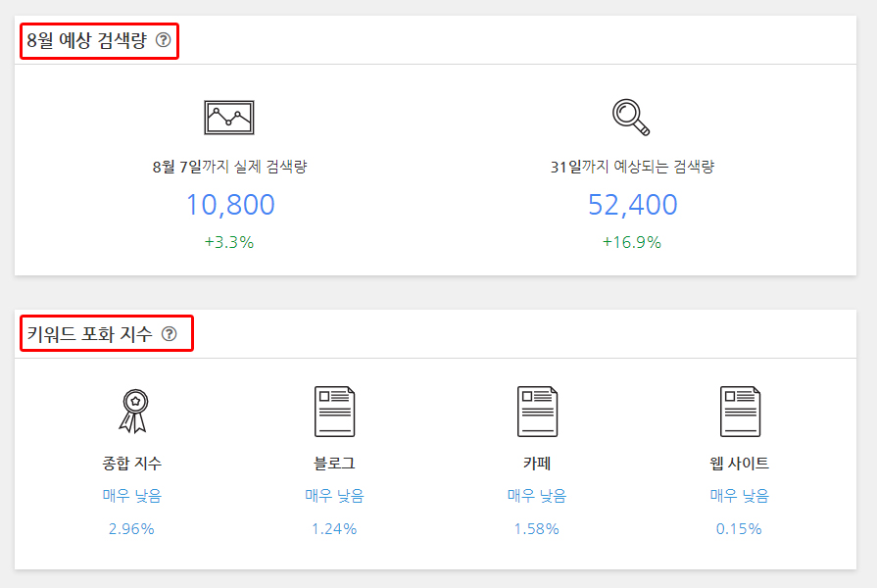
Task: Click the 8월 7일까지 실제 검색량 label
Action: [x=229, y=167]
